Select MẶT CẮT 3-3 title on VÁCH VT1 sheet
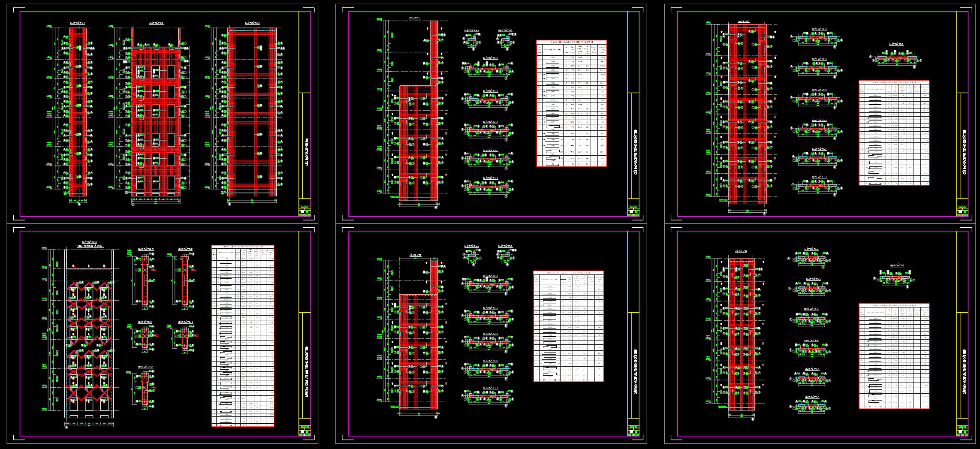The width and height of the screenshot is (980, 449). [x=490, y=122]
